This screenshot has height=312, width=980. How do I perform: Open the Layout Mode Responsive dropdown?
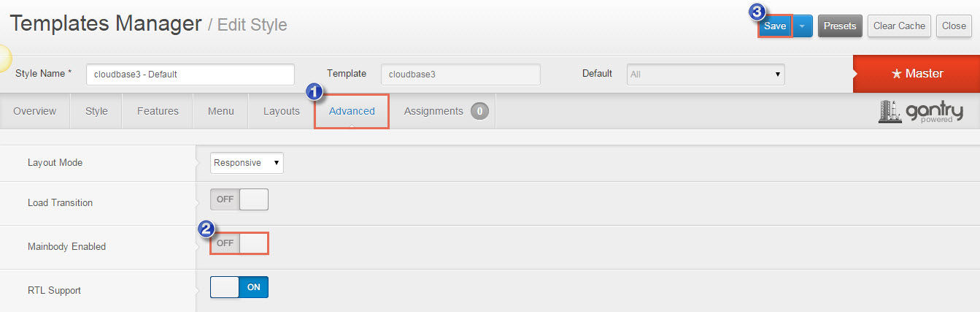(x=247, y=163)
